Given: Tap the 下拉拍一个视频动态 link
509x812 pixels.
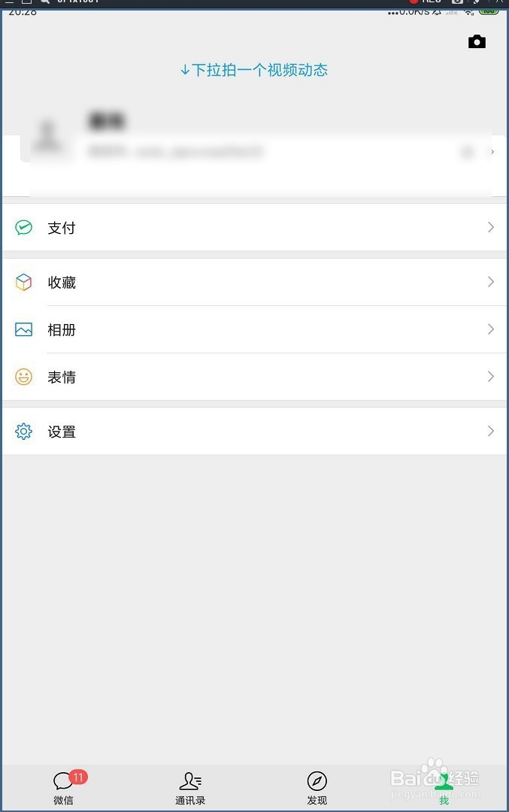Looking at the screenshot, I should point(254,69).
